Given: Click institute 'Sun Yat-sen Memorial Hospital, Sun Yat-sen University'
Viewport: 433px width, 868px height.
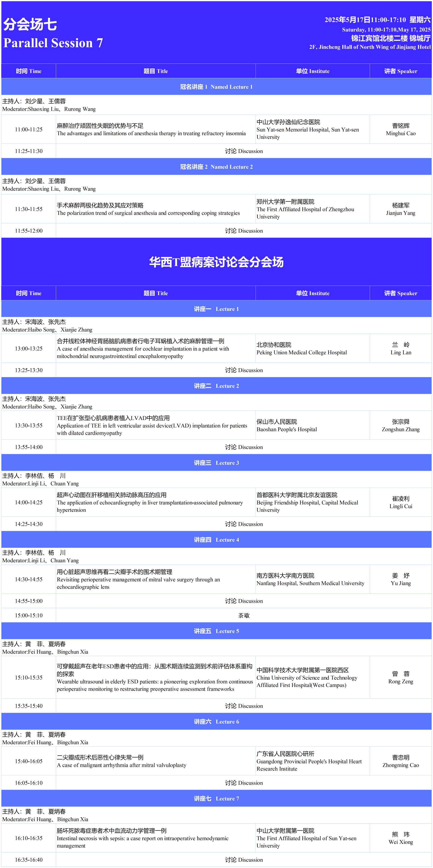Looking at the screenshot, I should (x=308, y=133).
